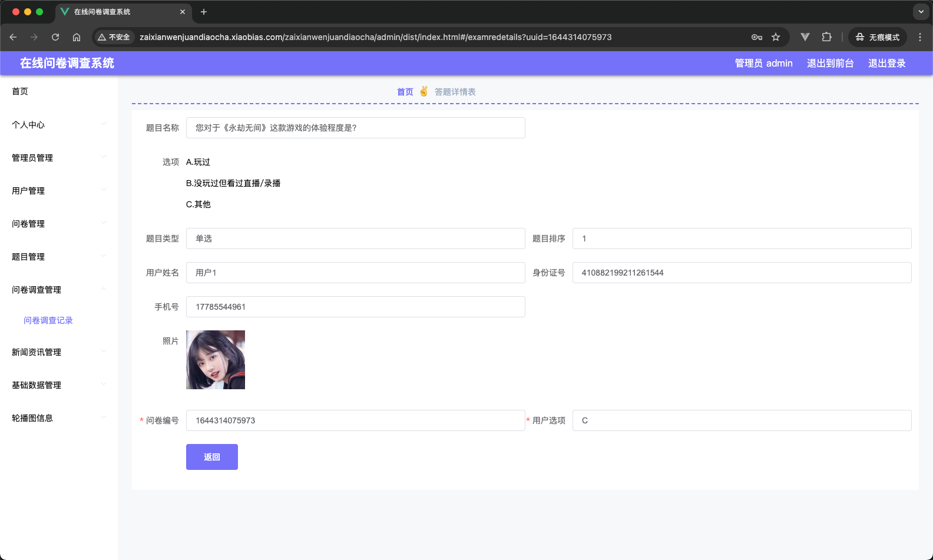
Task: Click the macOS green fullscreen button
Action: 39,12
